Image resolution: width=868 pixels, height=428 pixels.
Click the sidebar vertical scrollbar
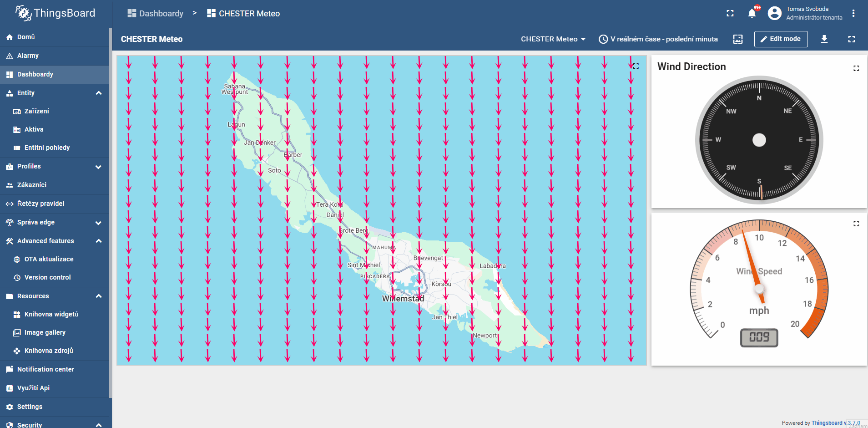tap(111, 213)
